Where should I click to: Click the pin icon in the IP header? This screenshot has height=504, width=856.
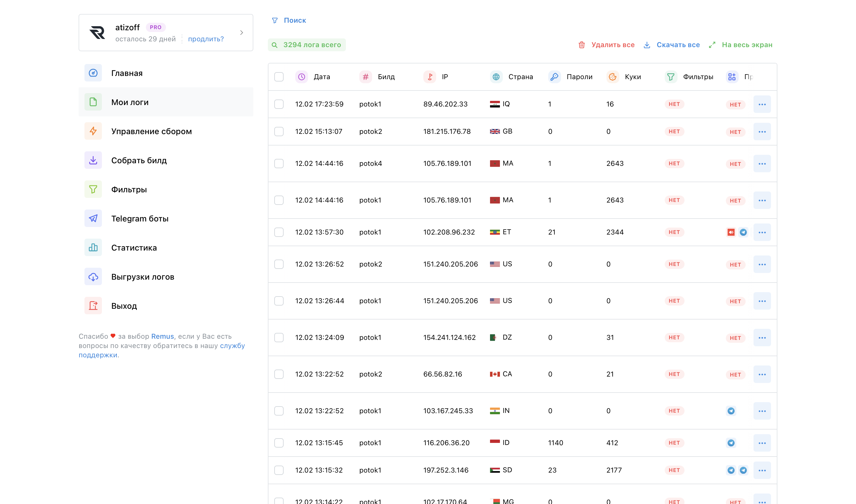tap(430, 77)
